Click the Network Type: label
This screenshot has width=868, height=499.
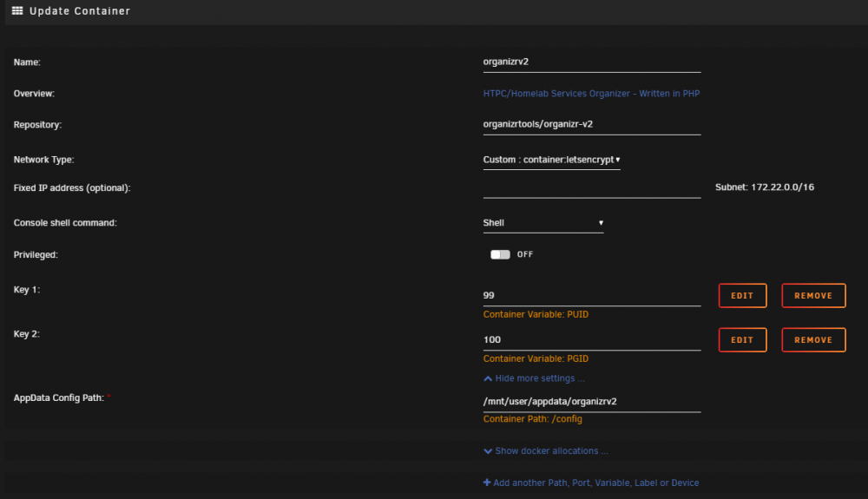(43, 160)
